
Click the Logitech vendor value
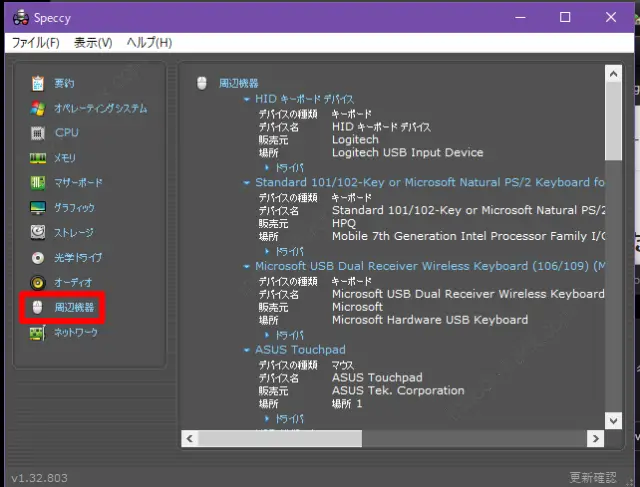[355, 140]
